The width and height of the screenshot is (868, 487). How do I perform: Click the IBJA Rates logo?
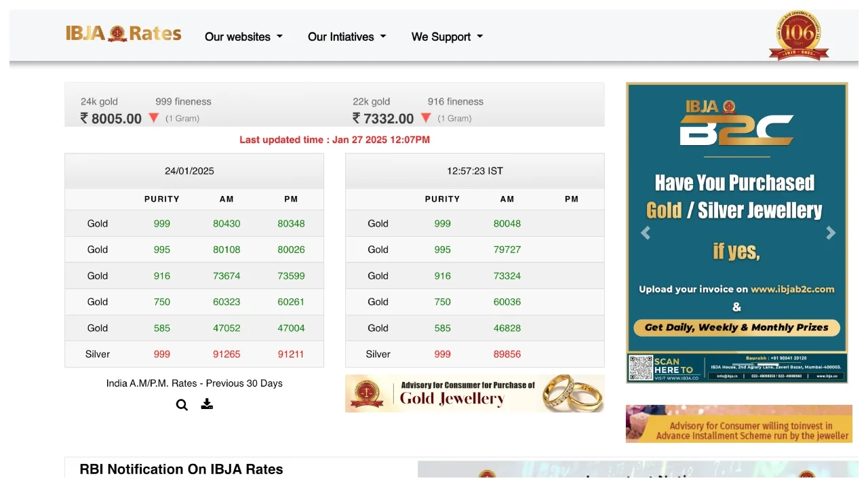click(x=123, y=33)
